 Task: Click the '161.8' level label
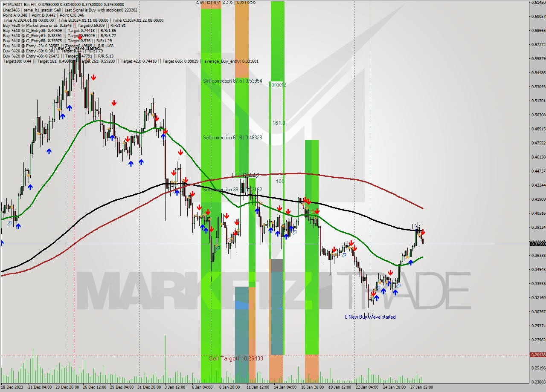[x=279, y=123]
